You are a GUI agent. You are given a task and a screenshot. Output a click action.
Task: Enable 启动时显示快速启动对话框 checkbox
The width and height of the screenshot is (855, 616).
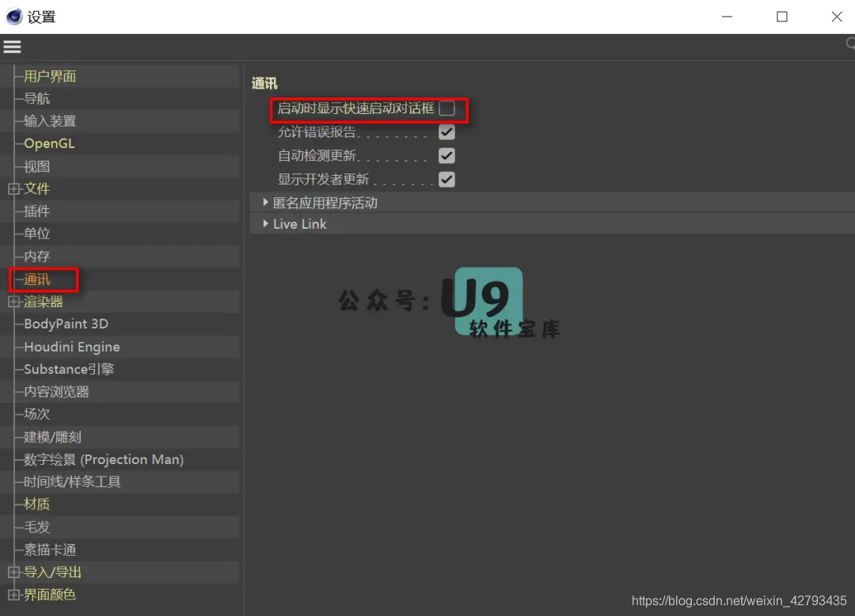tap(446, 109)
